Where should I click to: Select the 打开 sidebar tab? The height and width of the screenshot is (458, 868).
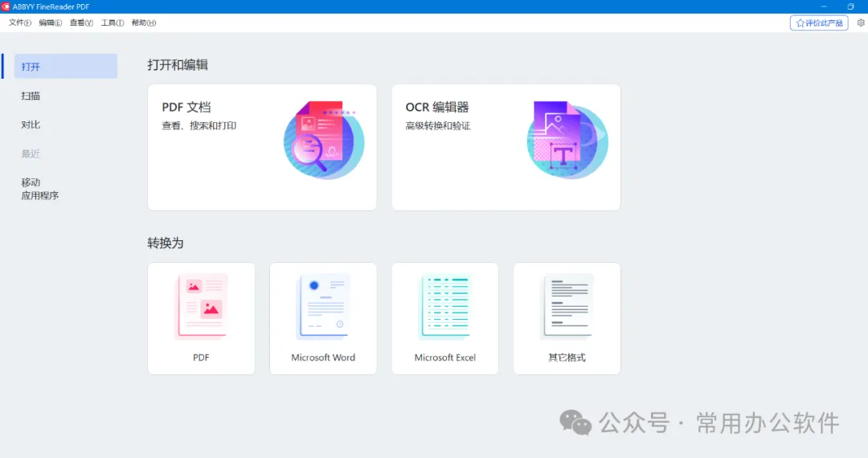(x=65, y=67)
